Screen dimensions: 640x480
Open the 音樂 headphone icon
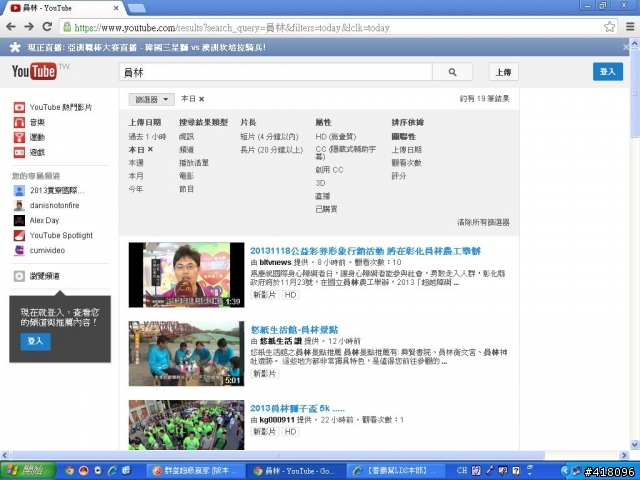click(19, 122)
